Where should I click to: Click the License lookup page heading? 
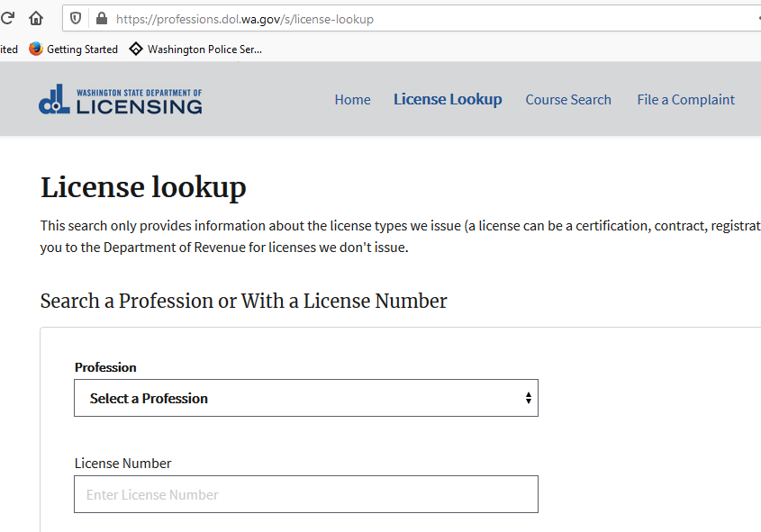143,187
